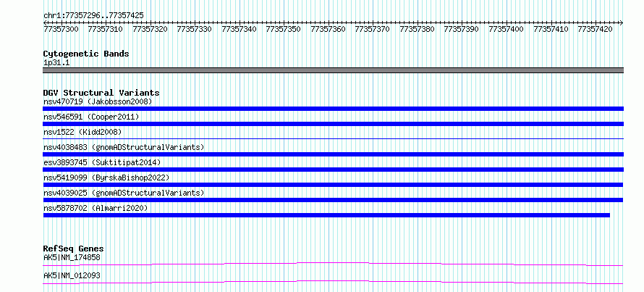Image resolution: width=644 pixels, height=292 pixels.
Task: Click ruler position 77357420
Action: (595, 29)
